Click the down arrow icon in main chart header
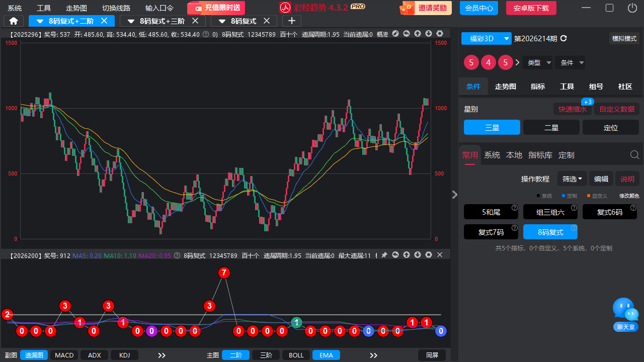Screen dimensions: 644x362 point(429,34)
